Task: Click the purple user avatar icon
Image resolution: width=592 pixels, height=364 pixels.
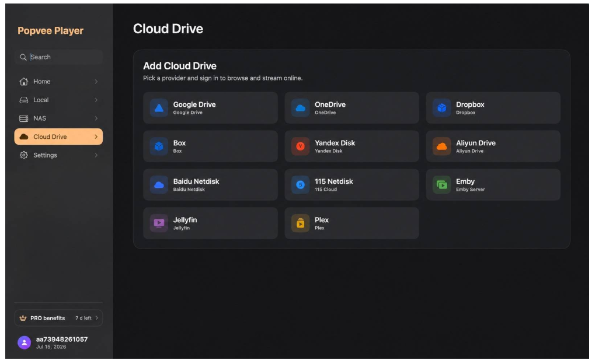Action: (24, 342)
